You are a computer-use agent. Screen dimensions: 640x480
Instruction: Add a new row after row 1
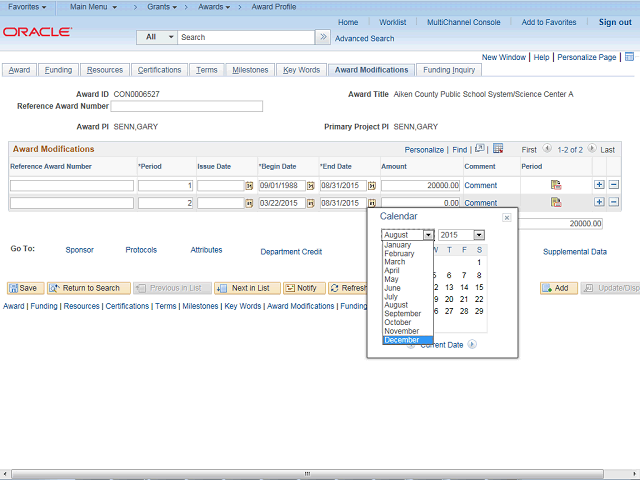coord(599,185)
